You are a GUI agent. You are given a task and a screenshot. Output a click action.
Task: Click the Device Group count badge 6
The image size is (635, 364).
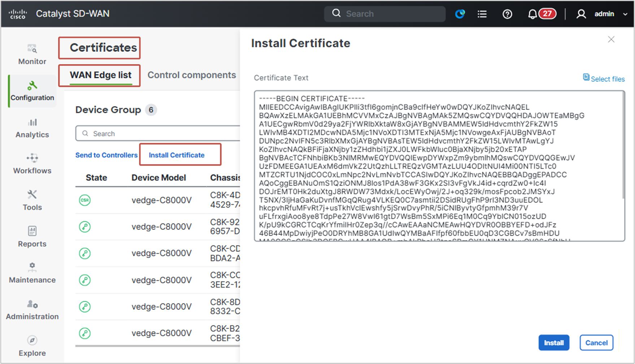tap(151, 110)
